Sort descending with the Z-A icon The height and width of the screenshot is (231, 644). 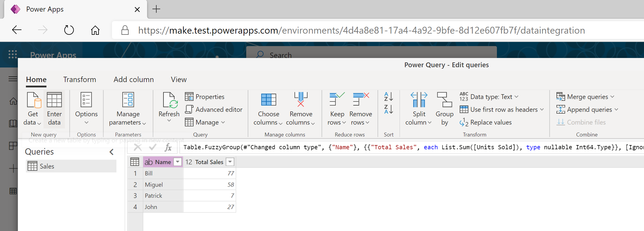click(389, 109)
